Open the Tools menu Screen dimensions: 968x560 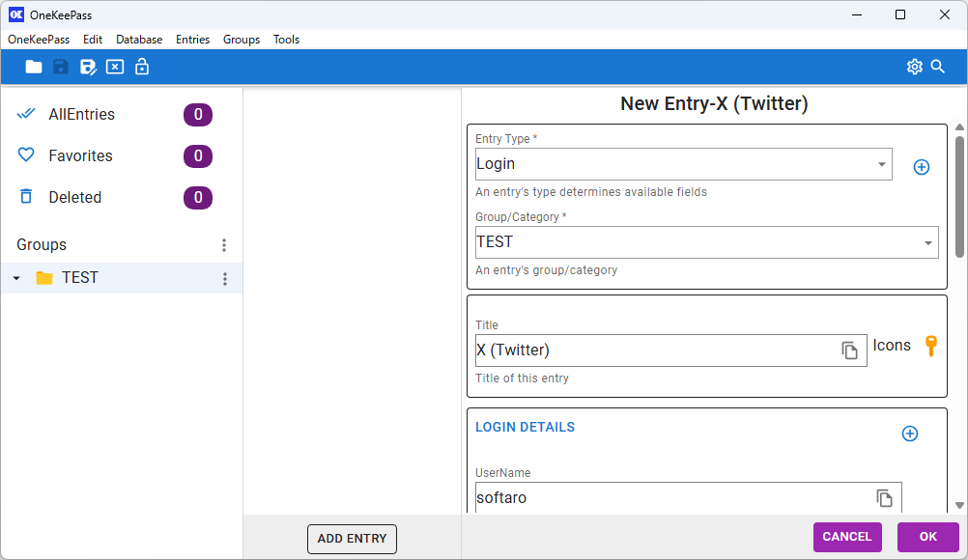click(286, 40)
